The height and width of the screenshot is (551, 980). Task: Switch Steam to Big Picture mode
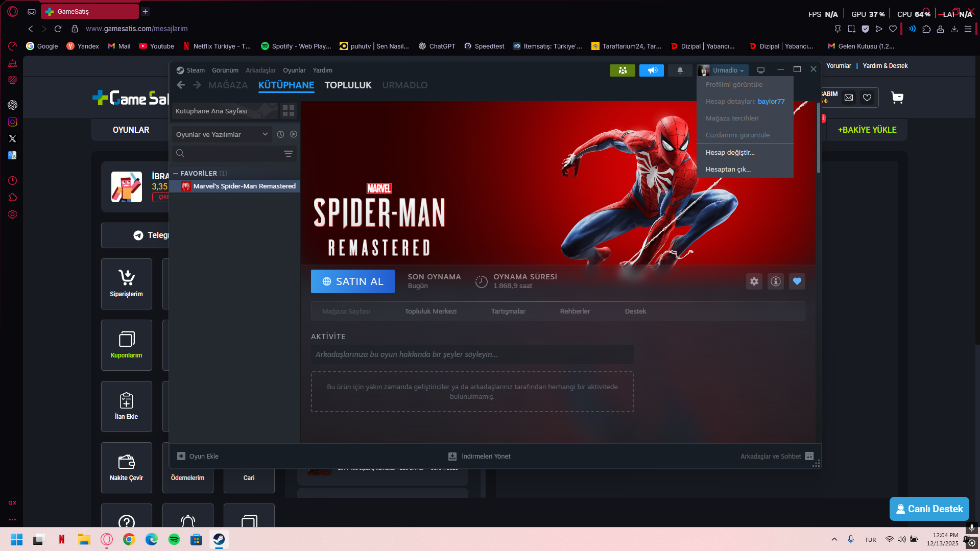tap(761, 70)
